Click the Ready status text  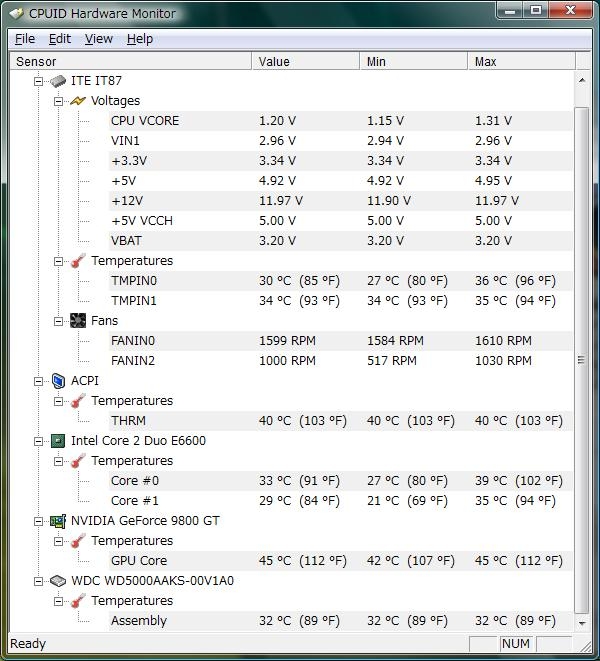pyautogui.click(x=28, y=644)
